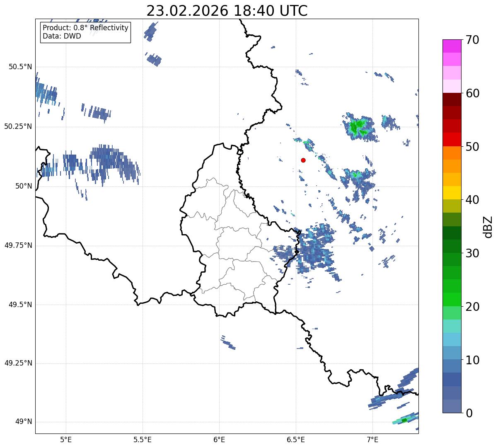Click the 'Data: DWD' label
This screenshot has width=498, height=448.
[62, 36]
